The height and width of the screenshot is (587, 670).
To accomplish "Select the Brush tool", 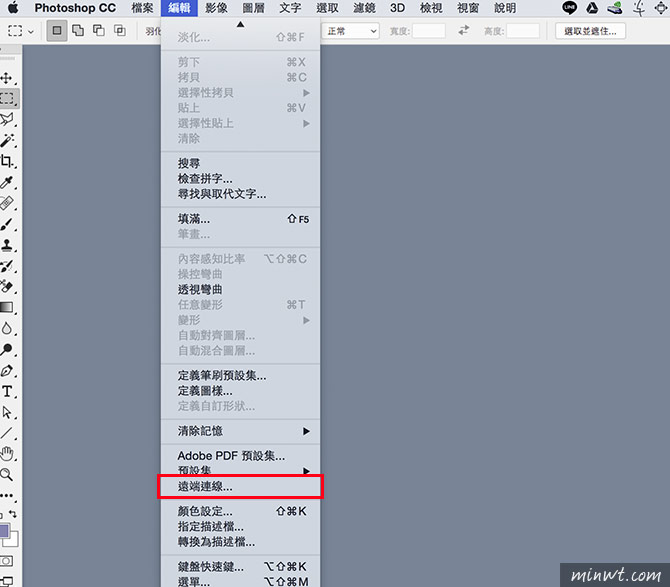I will coord(7,224).
